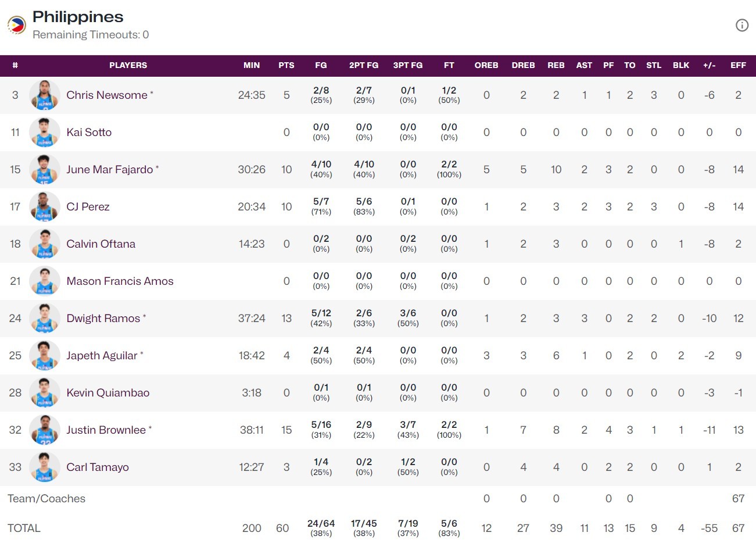Click Kevin Quiambao's name
Screen dimensions: 756x543
pos(108,393)
